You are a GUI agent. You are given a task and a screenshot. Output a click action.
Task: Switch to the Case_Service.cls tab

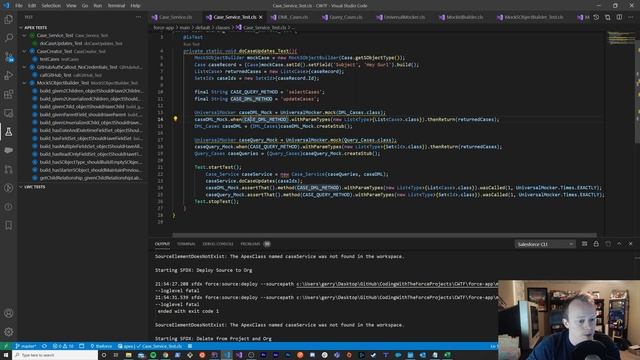click(176, 17)
